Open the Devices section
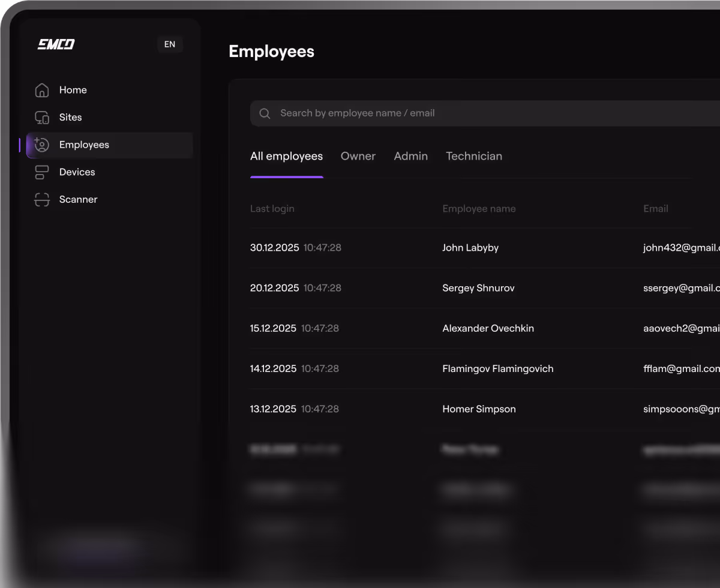Viewport: 720px width, 588px height. (77, 172)
